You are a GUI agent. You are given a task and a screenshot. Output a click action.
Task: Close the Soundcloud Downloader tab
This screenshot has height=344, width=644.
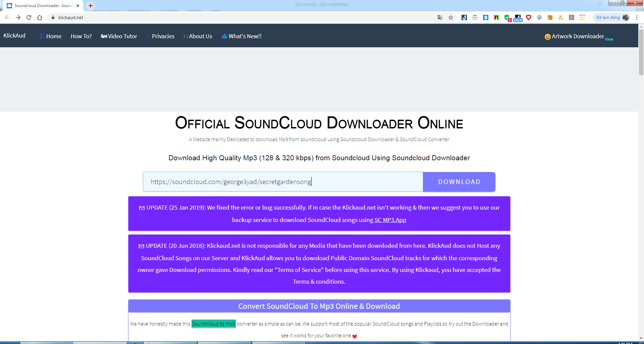[78, 6]
